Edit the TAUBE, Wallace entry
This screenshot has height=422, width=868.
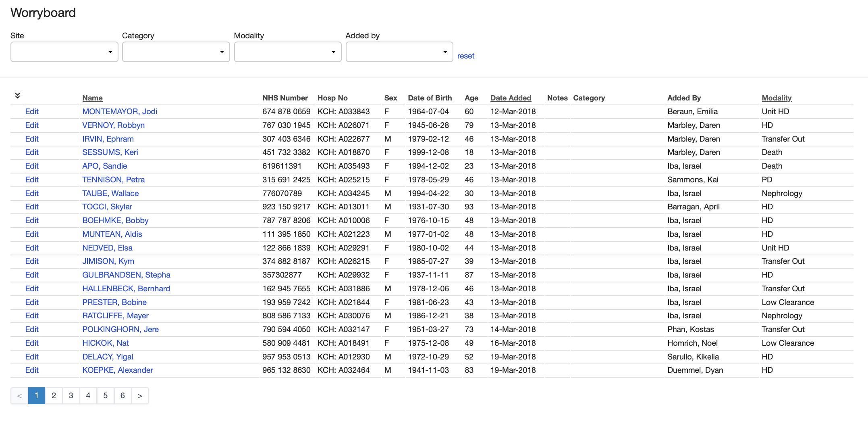[x=32, y=194]
